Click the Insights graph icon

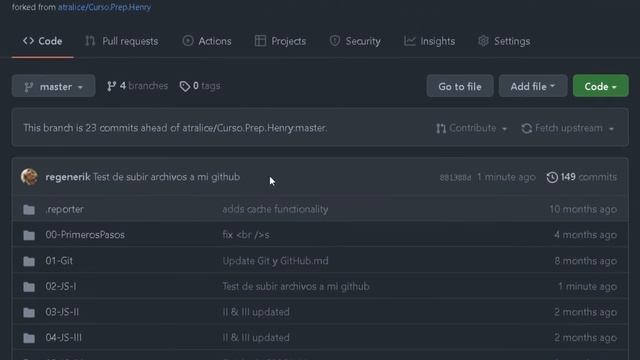pos(409,41)
